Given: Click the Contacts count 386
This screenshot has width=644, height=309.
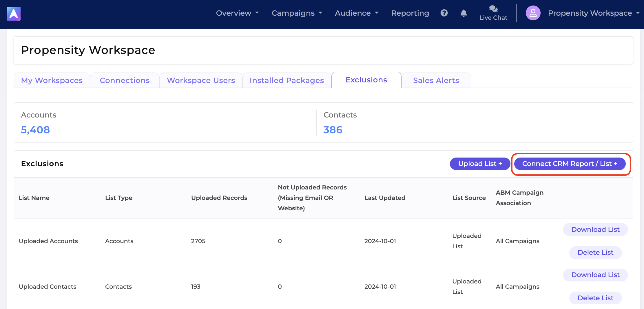Looking at the screenshot, I should pyautogui.click(x=333, y=130).
